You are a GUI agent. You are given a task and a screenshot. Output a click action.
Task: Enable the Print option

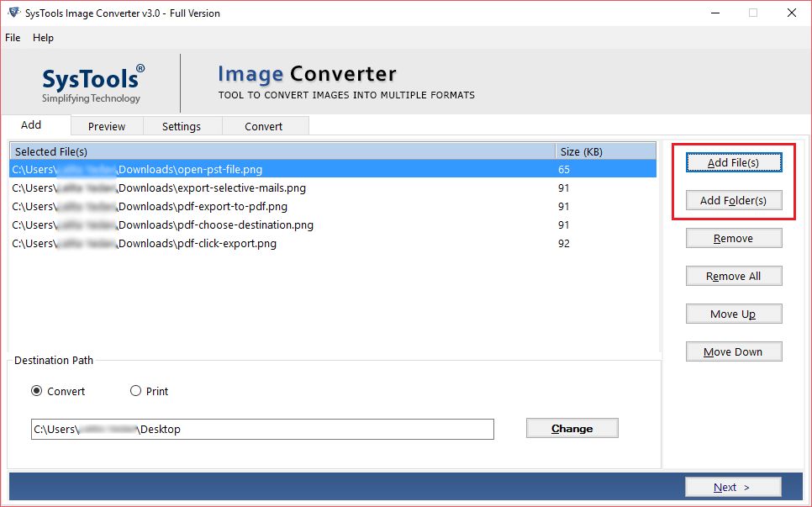(136, 391)
